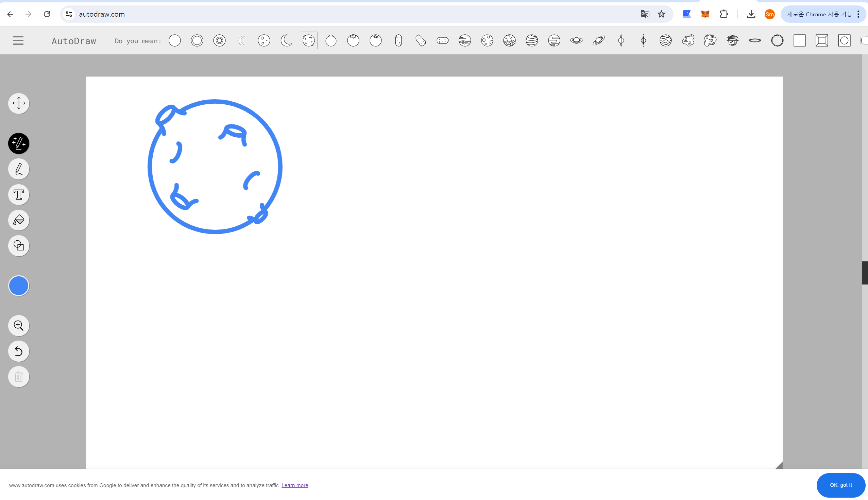
Task: Choose the ringed Saturn planet suggestion
Action: [x=576, y=40]
